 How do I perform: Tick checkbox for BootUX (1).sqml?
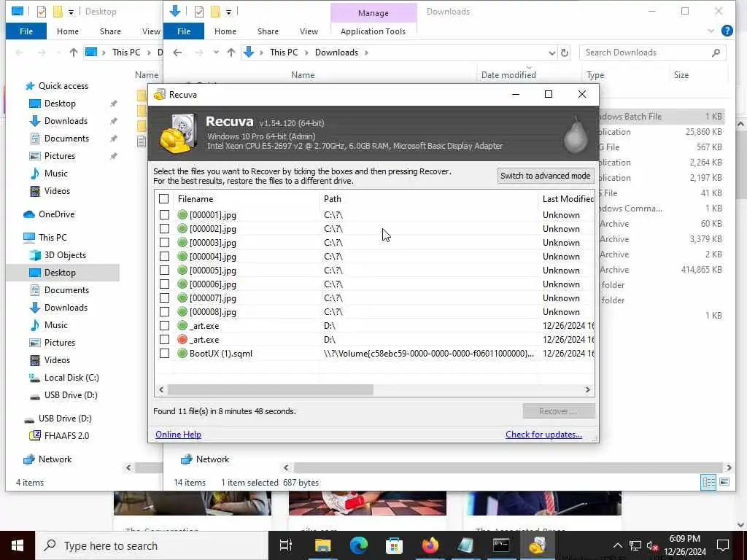[x=164, y=354]
